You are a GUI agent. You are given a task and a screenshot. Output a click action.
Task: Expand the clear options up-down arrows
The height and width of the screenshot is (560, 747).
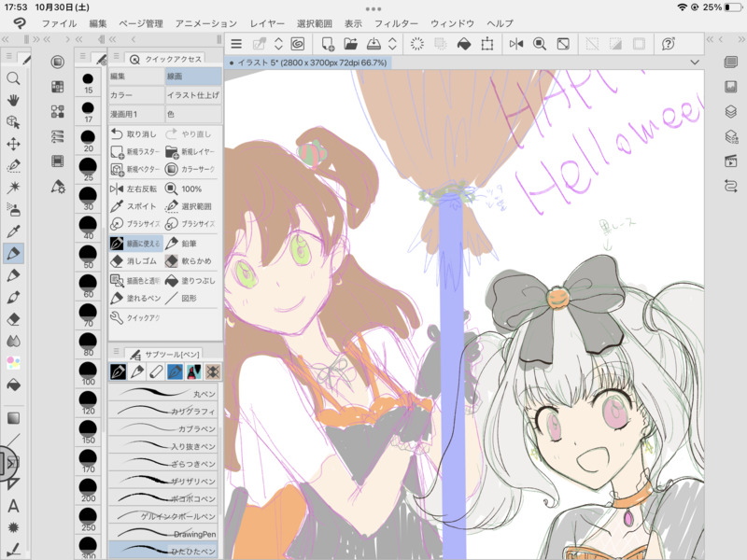[x=278, y=44]
